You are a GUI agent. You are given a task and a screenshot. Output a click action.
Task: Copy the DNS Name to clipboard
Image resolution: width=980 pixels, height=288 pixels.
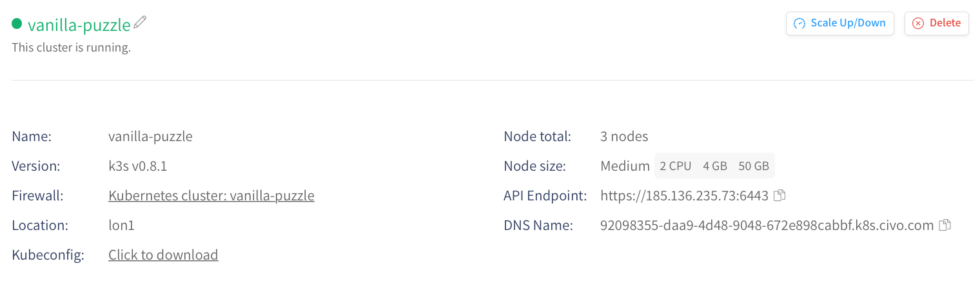945,225
